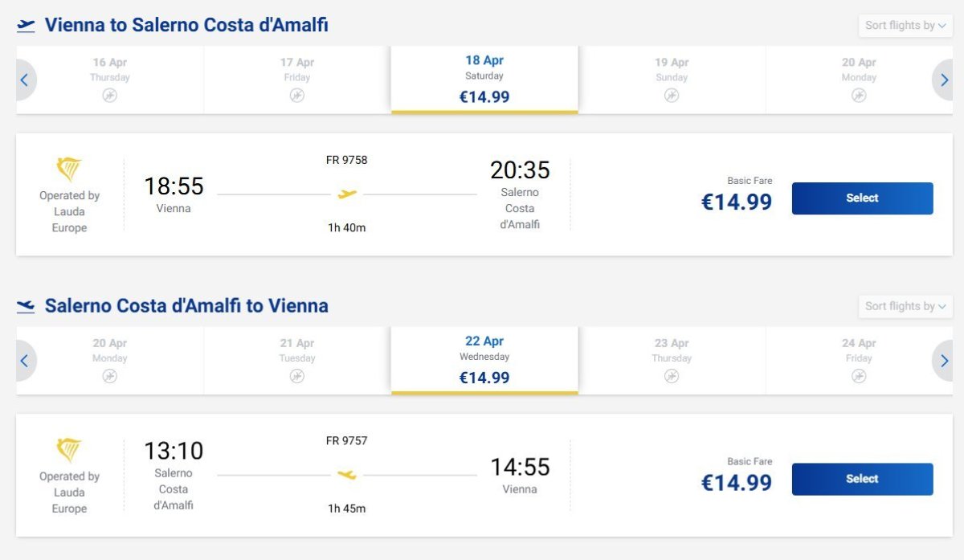The height and width of the screenshot is (560, 964).
Task: Select the Vienna to Salerno €14.99 flight
Action: [x=862, y=198]
